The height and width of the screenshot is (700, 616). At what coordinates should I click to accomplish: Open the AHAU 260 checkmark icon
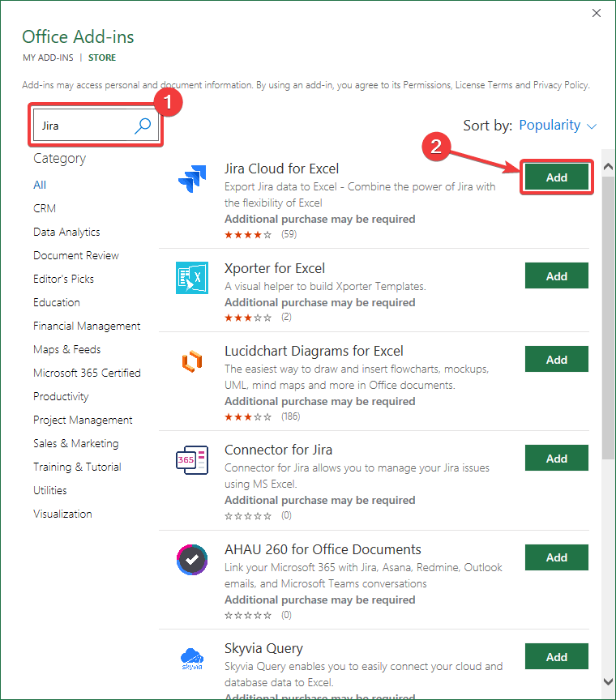192,559
